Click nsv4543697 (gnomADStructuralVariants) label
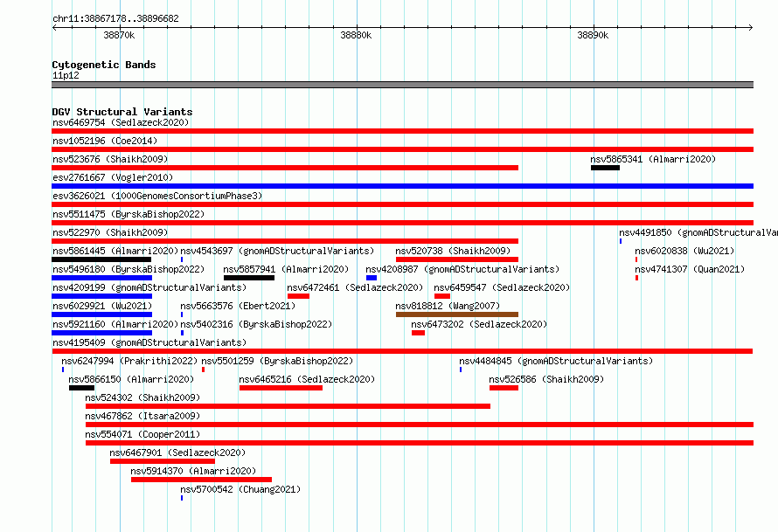The height and width of the screenshot is (532, 778). pyautogui.click(x=277, y=251)
